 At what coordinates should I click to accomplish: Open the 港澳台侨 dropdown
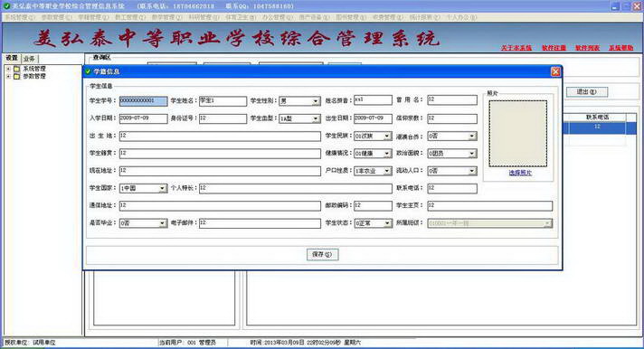472,136
